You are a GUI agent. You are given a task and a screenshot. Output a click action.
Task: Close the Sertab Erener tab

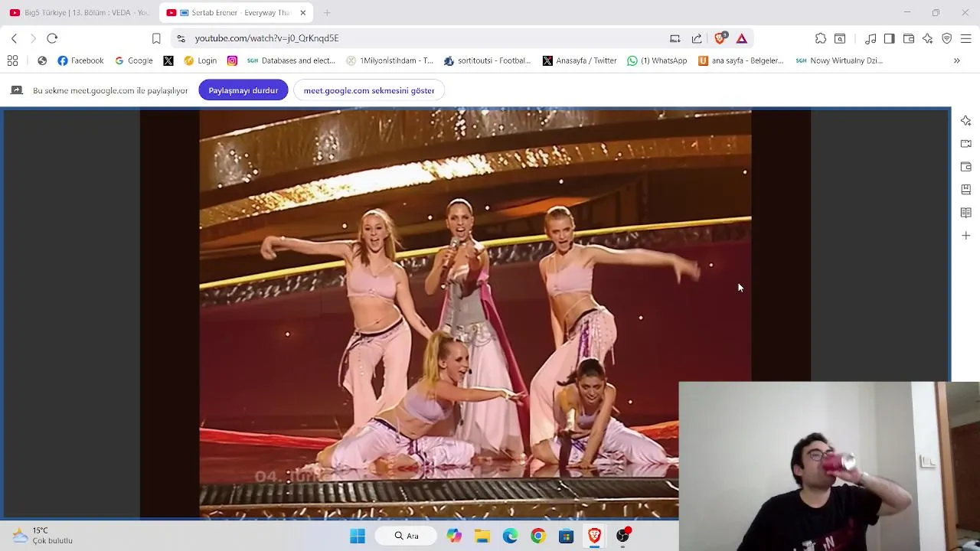[x=302, y=12]
